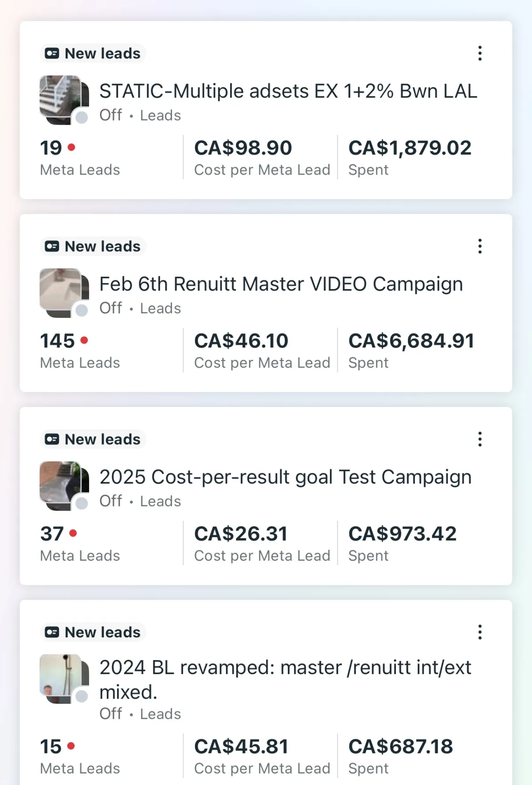Open 2025 Cost-per-result goal Test Campaign title
532x785 pixels.
pos(286,477)
